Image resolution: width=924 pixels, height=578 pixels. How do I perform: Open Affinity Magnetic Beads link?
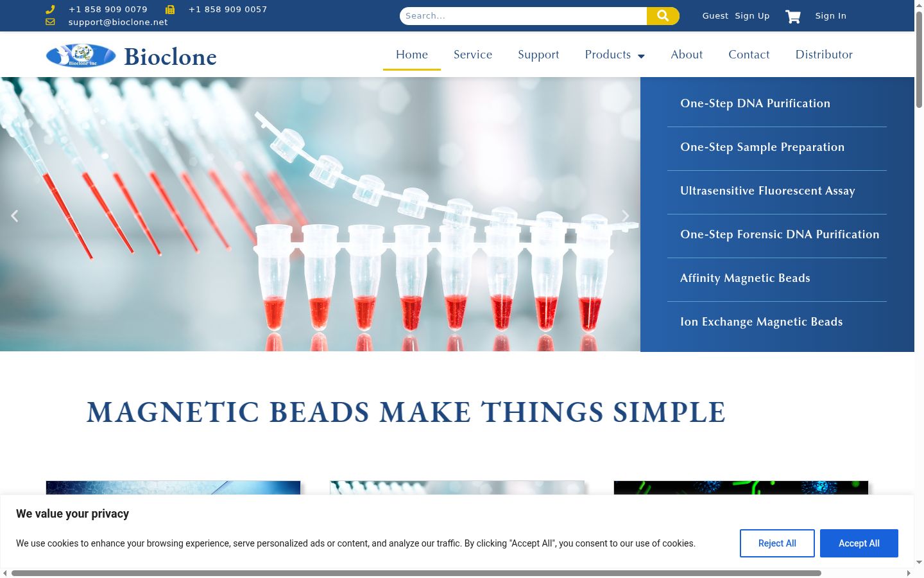point(745,278)
